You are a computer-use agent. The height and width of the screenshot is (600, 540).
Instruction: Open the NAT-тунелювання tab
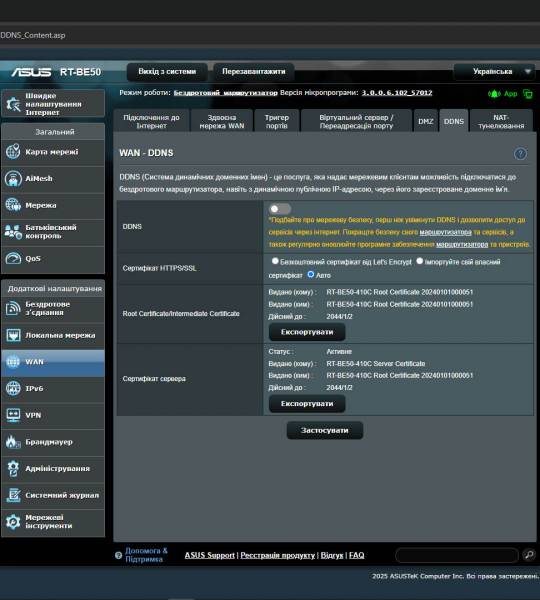501,121
